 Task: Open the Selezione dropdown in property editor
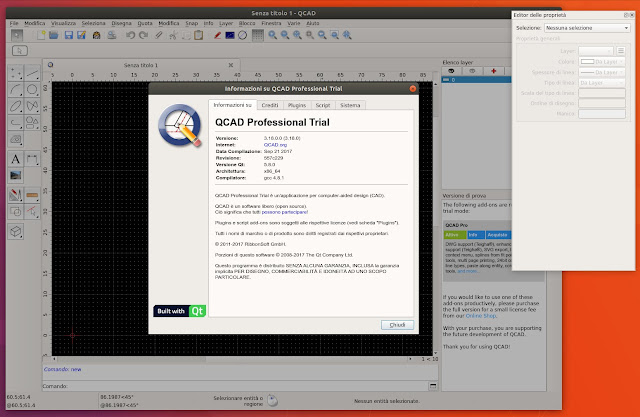pos(587,28)
